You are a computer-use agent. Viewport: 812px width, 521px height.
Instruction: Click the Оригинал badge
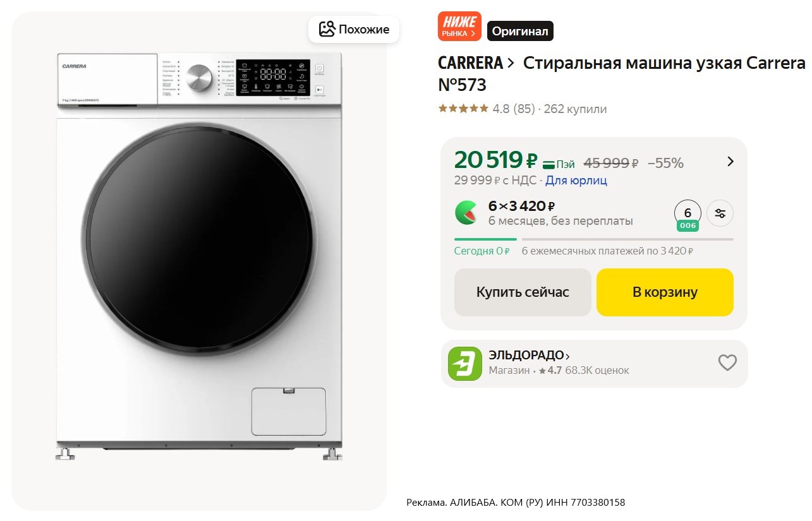[x=520, y=31]
